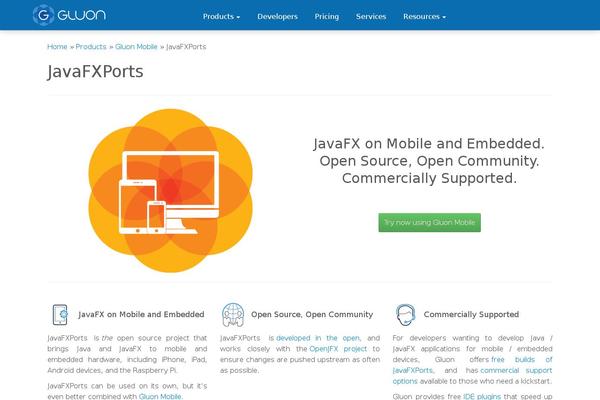
Task: Click the globe community icon
Action: (x=233, y=315)
